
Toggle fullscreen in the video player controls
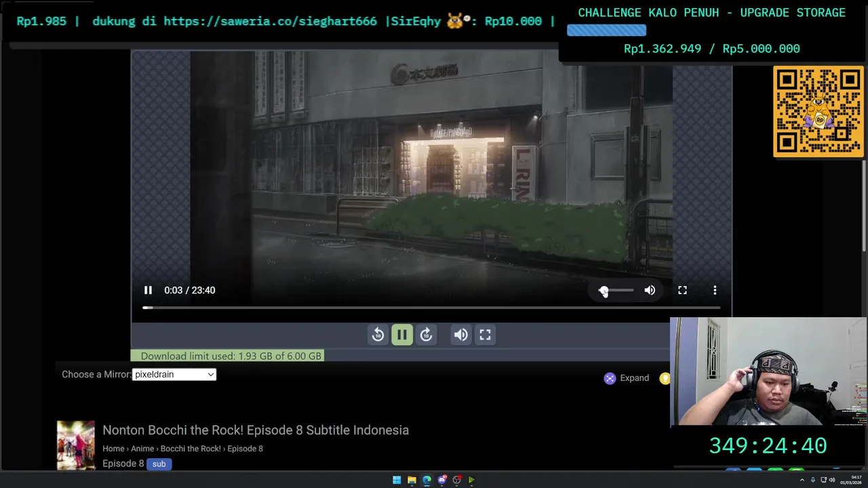682,290
